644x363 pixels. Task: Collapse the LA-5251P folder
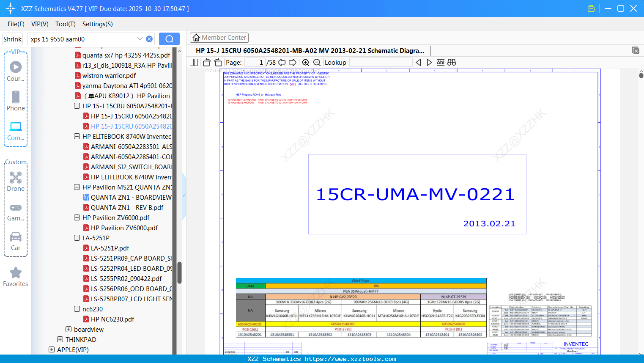click(77, 238)
